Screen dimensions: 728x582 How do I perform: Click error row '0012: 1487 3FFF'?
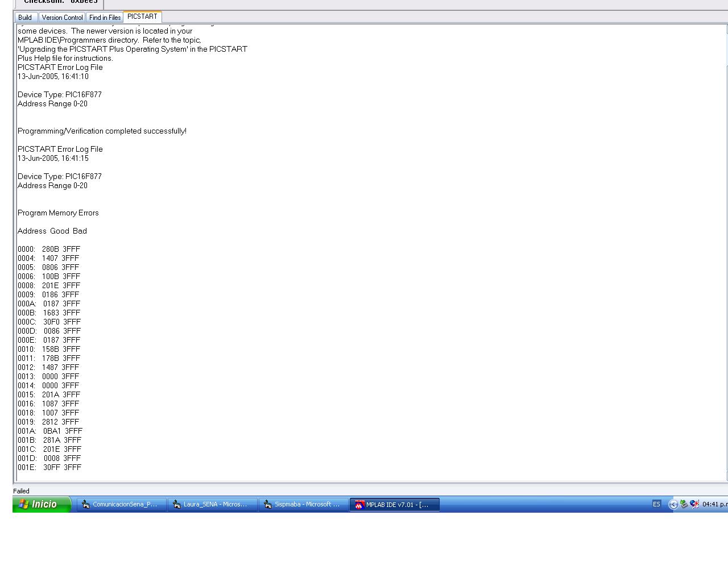tap(48, 367)
